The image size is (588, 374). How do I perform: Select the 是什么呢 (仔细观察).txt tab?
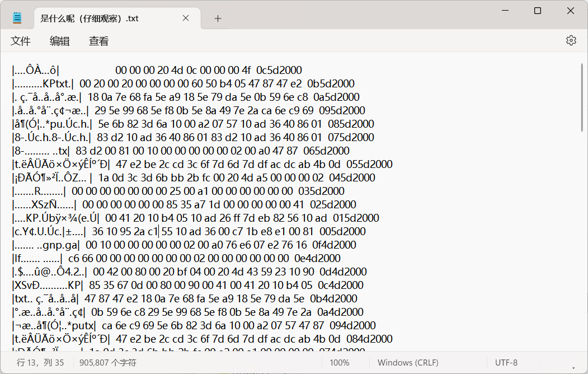coord(117,18)
